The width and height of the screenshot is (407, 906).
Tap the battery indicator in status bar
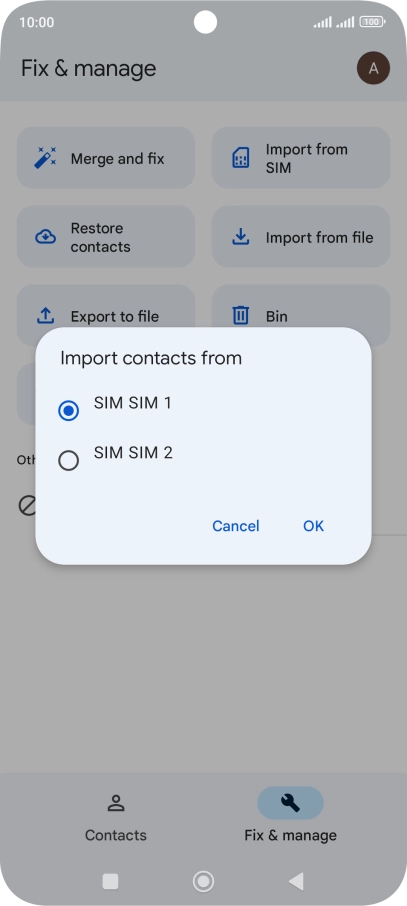pyautogui.click(x=373, y=22)
